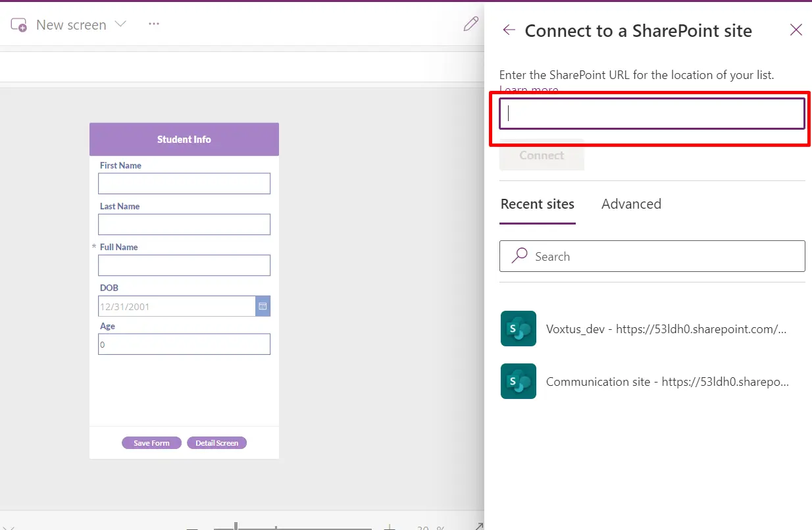Click the Detail Screen button

[216, 443]
